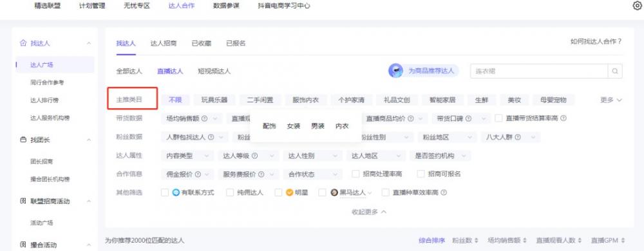This screenshot has height=251, width=644.
Task: Click 收起更多 to collapse filters
Action: [x=369, y=212]
